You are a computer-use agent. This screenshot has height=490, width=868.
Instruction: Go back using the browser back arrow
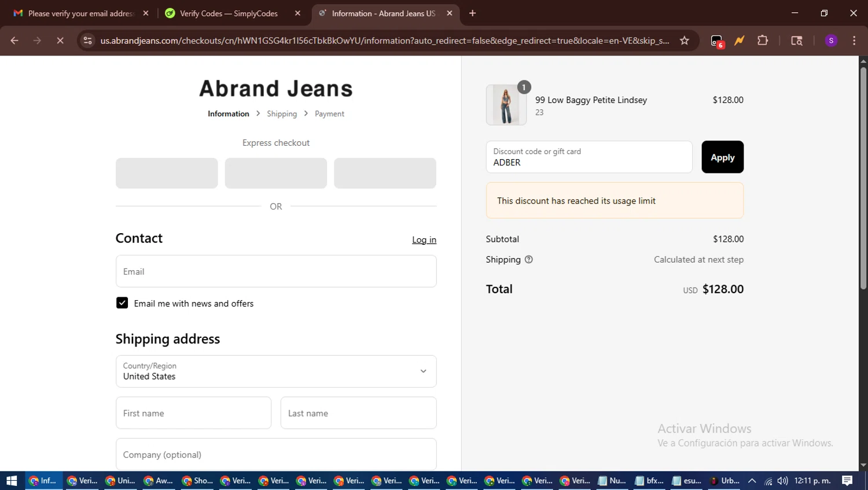(x=14, y=40)
